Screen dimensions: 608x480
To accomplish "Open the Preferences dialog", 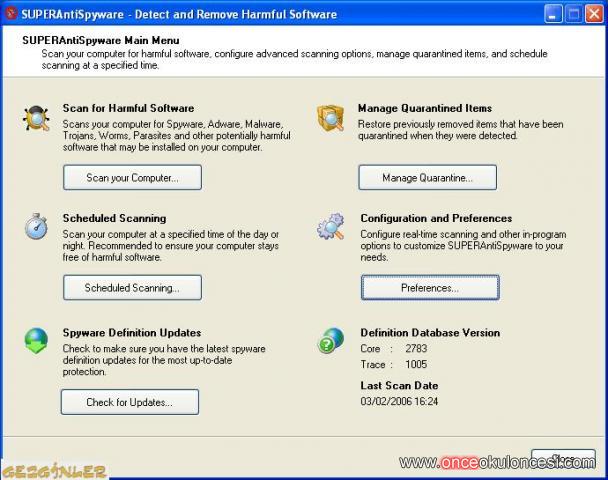I will (x=430, y=288).
